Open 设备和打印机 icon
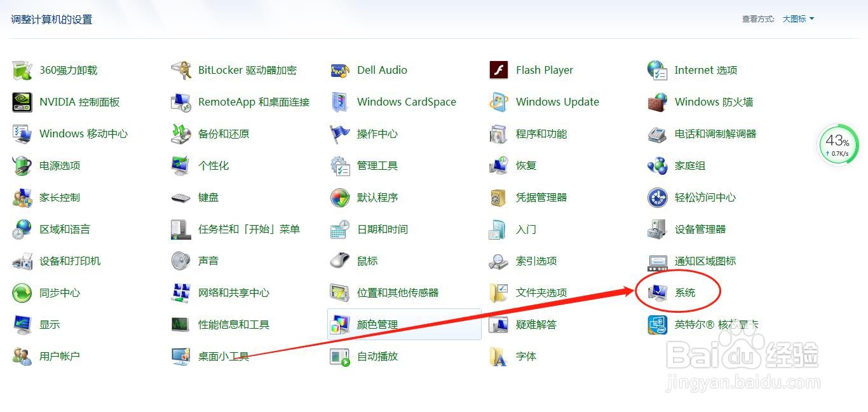868x412 pixels. [22, 261]
